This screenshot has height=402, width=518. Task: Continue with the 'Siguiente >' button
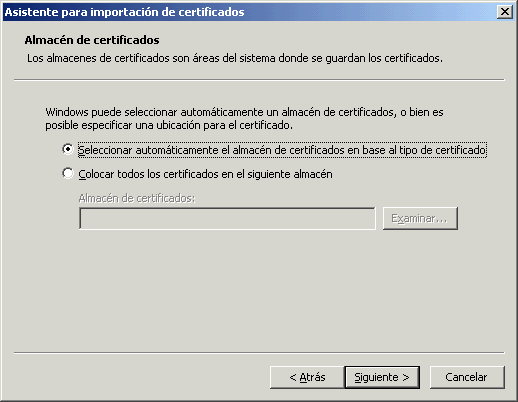coord(382,377)
